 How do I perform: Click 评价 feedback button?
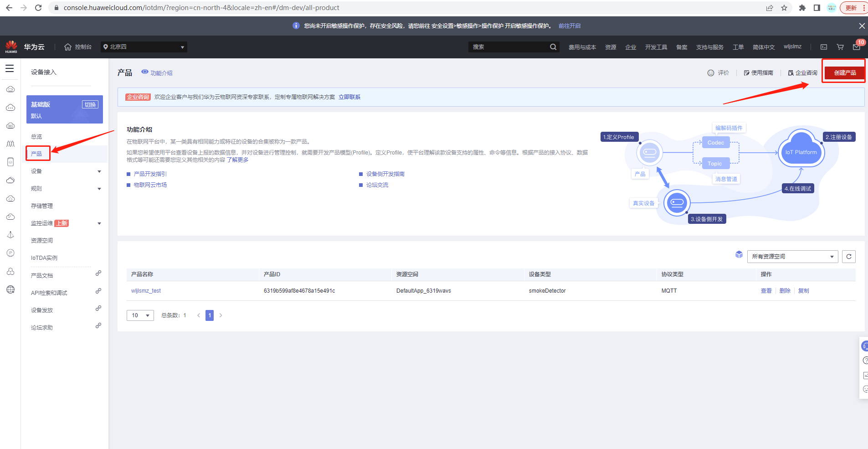718,73
